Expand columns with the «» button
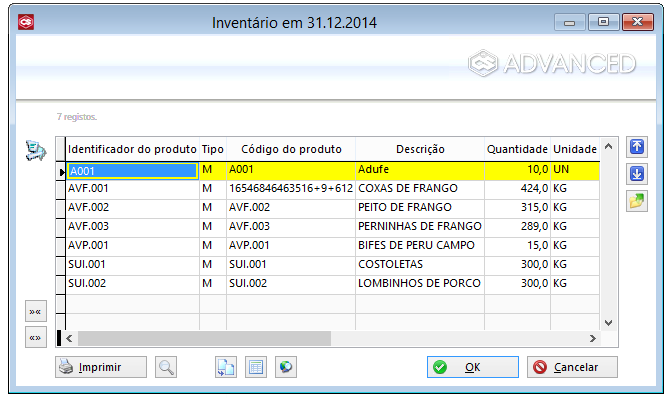The width and height of the screenshot is (670, 398). pyautogui.click(x=35, y=338)
